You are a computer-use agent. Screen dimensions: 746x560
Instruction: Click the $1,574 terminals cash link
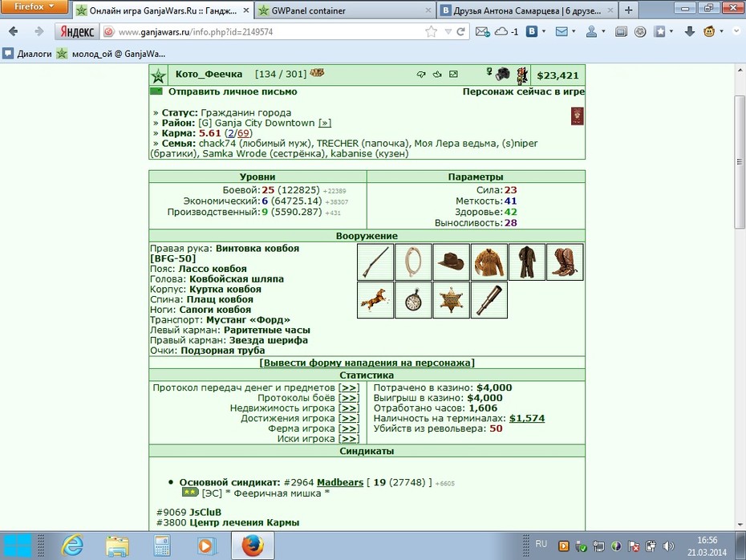[x=527, y=418]
